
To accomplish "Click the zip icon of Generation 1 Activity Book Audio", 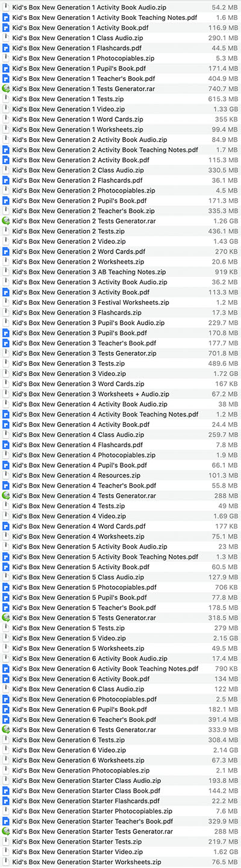I will coord(5,7).
